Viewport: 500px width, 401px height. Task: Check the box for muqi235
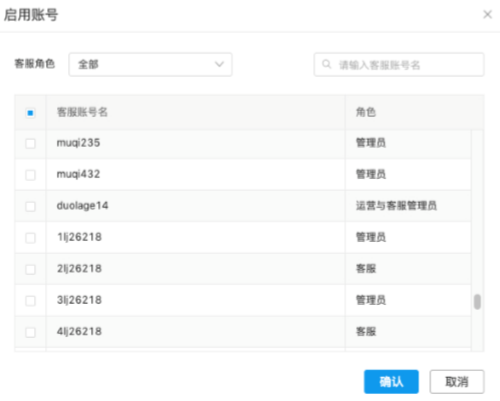point(30,144)
